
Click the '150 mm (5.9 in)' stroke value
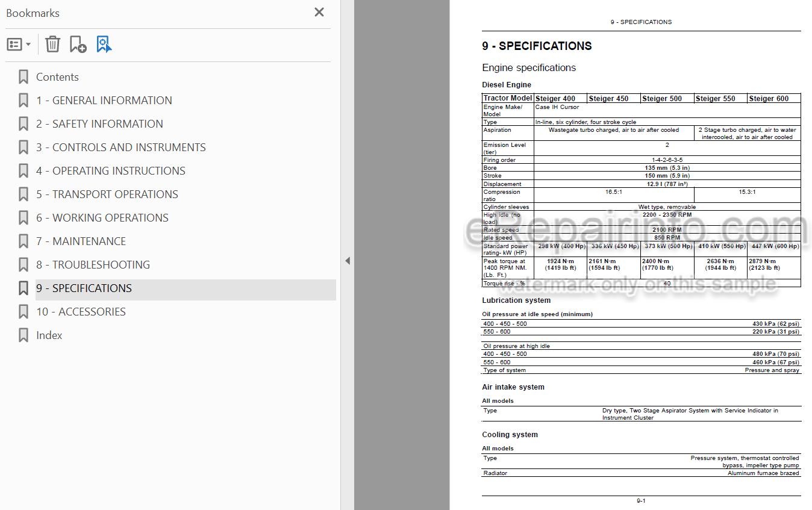point(667,176)
